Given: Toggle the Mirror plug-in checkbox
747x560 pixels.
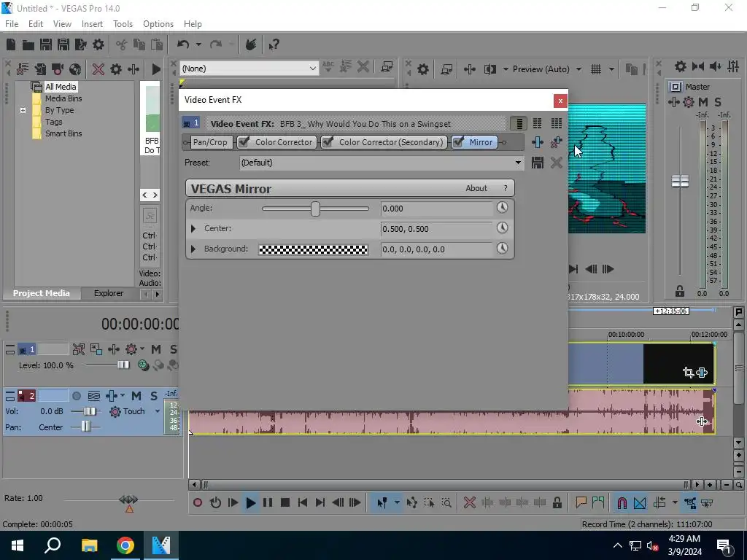Looking at the screenshot, I should pos(458,141).
